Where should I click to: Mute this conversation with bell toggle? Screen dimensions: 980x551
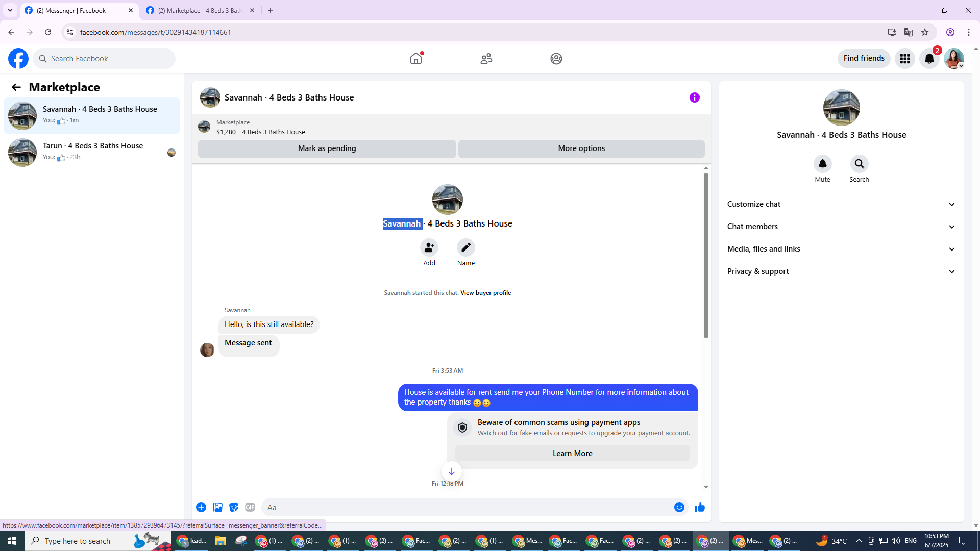pyautogui.click(x=822, y=164)
